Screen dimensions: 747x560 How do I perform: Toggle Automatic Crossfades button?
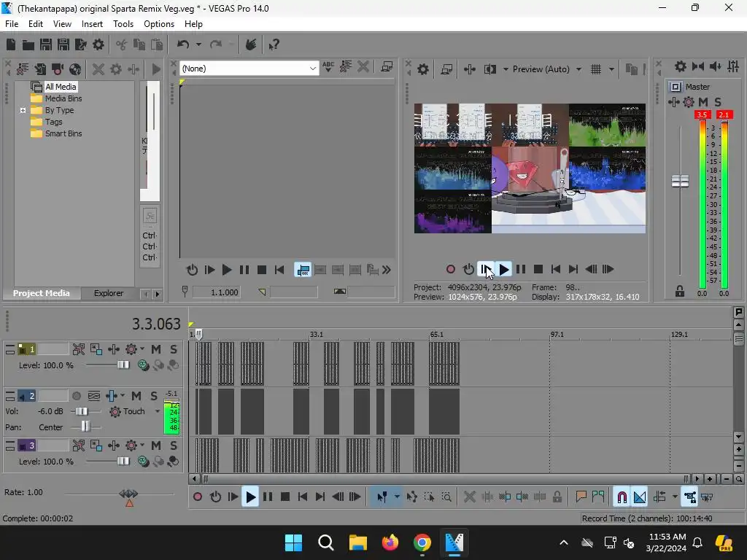coord(639,497)
